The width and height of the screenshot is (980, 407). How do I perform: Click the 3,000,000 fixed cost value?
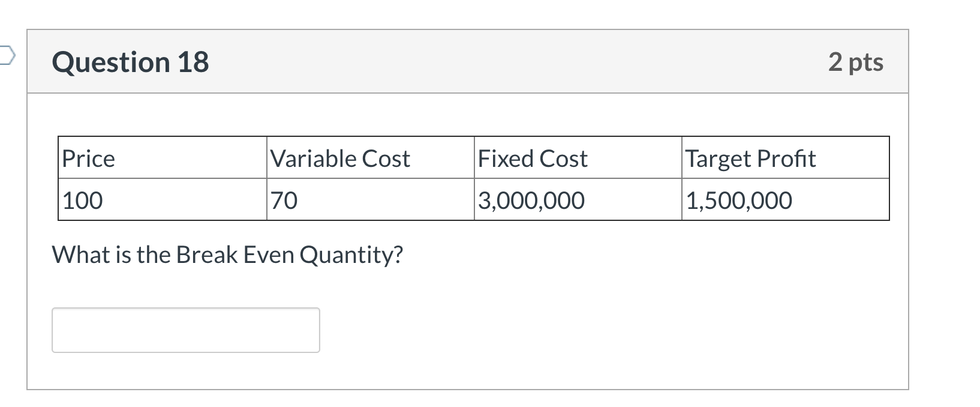(529, 199)
